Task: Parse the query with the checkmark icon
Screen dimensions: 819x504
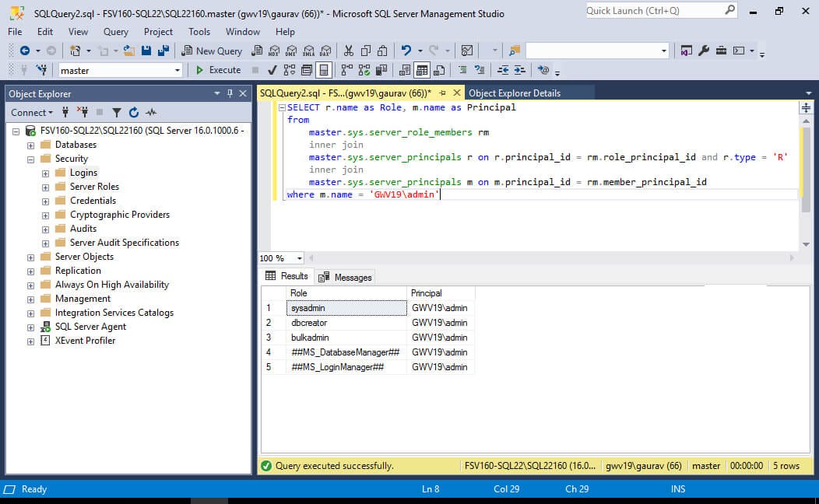Action: (x=271, y=70)
